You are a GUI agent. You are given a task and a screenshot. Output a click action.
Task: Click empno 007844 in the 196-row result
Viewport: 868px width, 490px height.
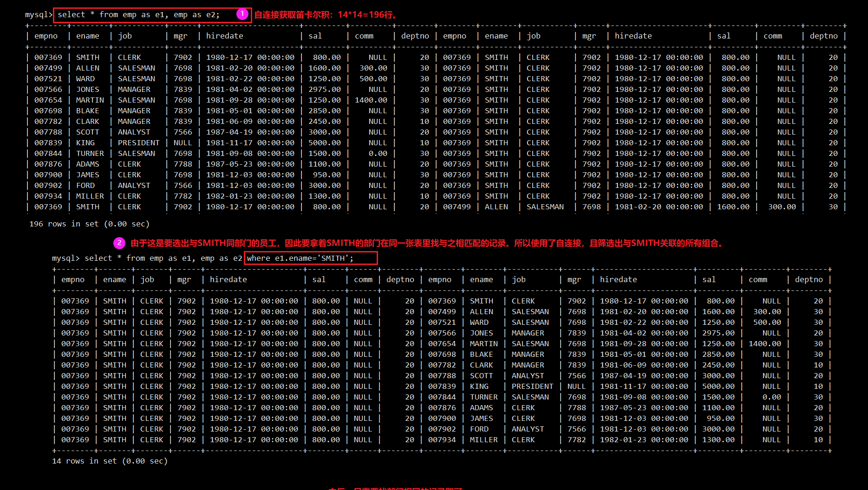click(x=48, y=153)
